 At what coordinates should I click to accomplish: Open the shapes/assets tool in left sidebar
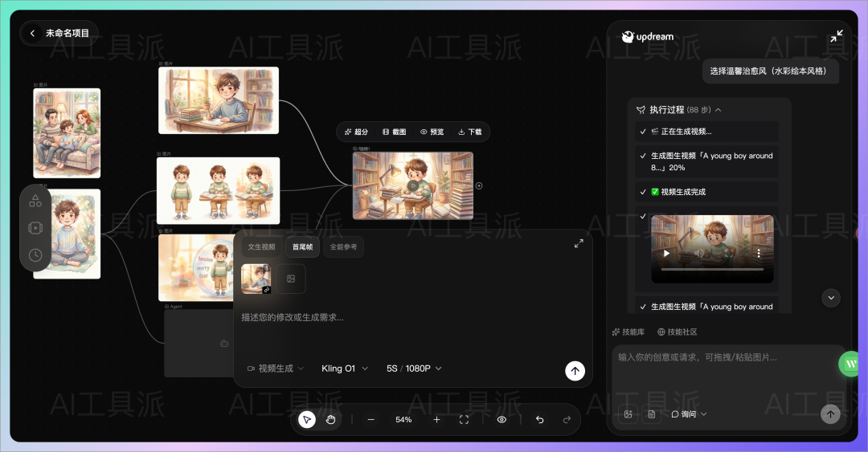(x=35, y=200)
